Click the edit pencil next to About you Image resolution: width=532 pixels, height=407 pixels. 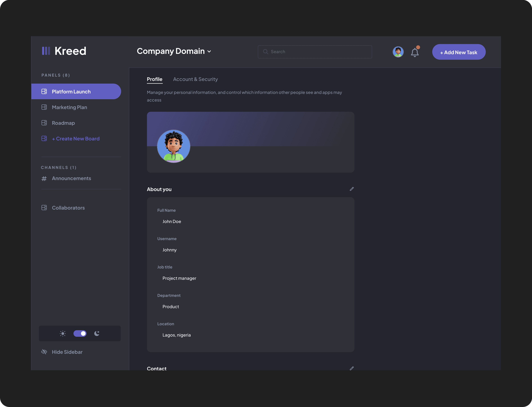coord(352,189)
